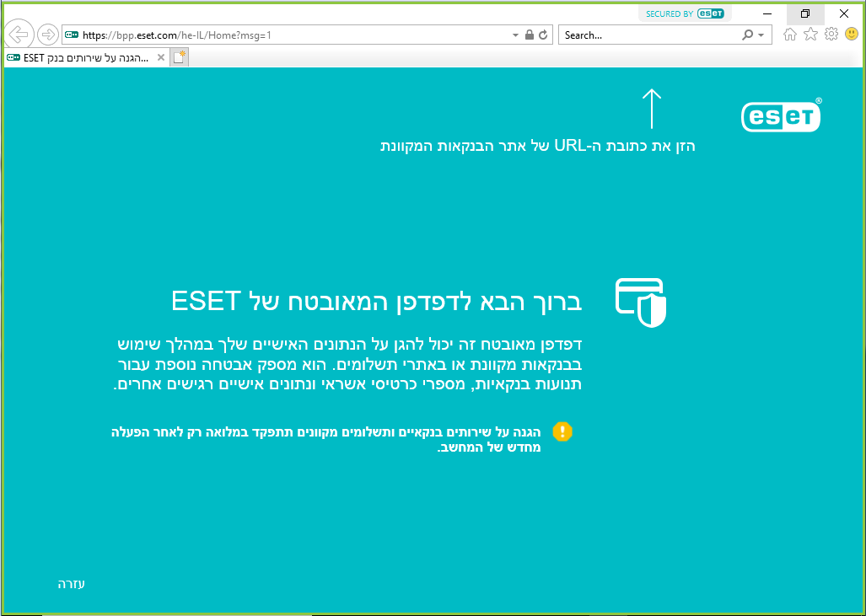Image resolution: width=866 pixels, height=616 pixels.
Task: Click the עזרה help link
Action: (x=71, y=584)
